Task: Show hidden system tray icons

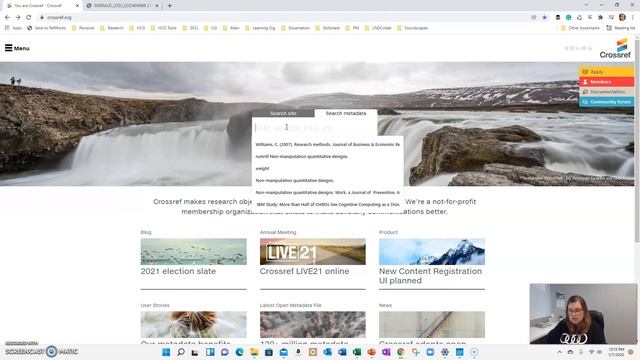Action: point(560,352)
